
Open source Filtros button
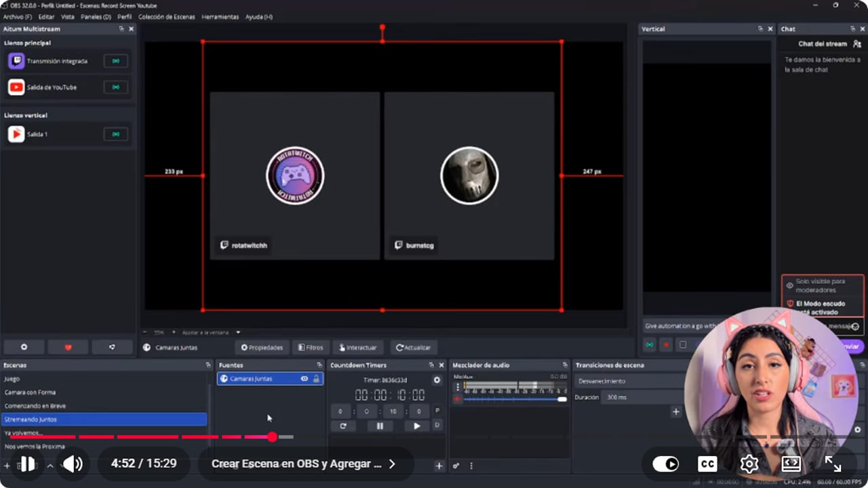[x=311, y=347]
